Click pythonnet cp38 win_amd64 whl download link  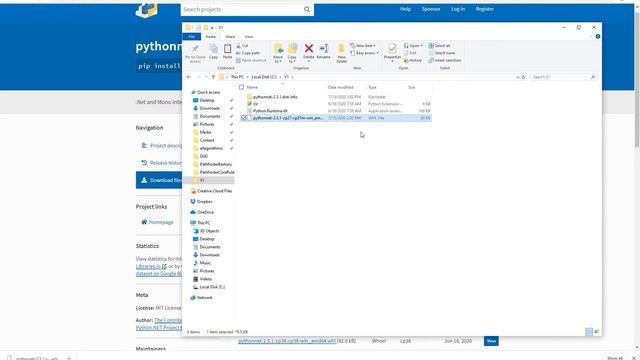click(x=287, y=341)
